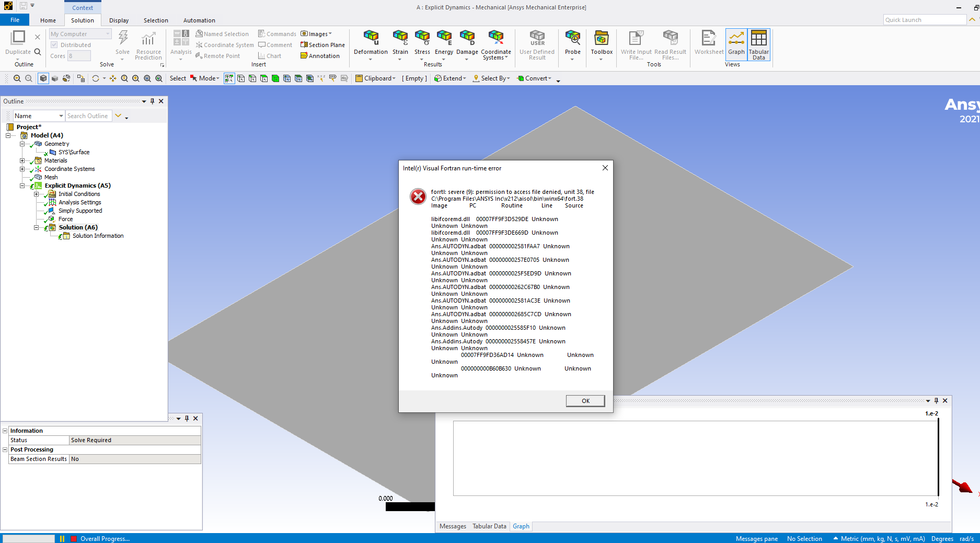Open the Worksheet view
The image size is (980, 543).
[x=709, y=43]
